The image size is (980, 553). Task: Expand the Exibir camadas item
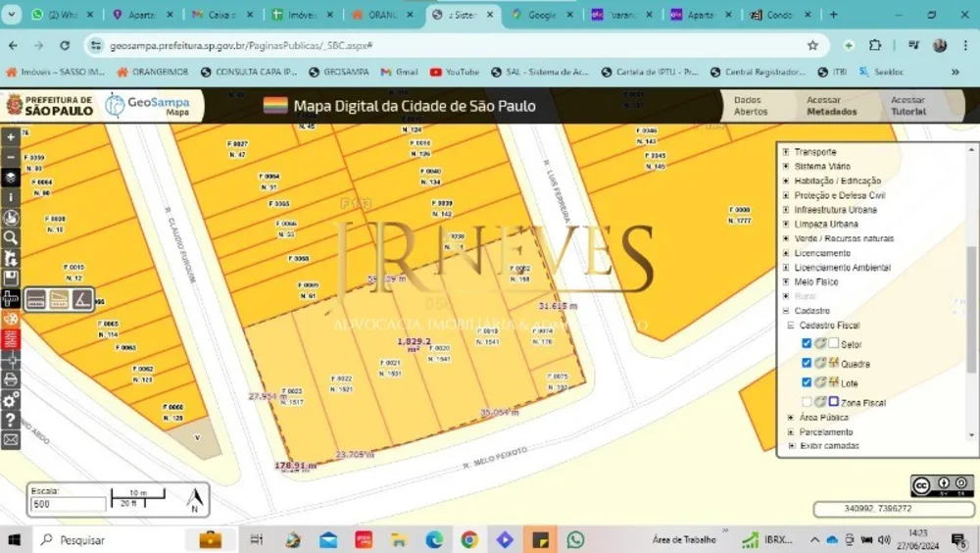coord(792,445)
